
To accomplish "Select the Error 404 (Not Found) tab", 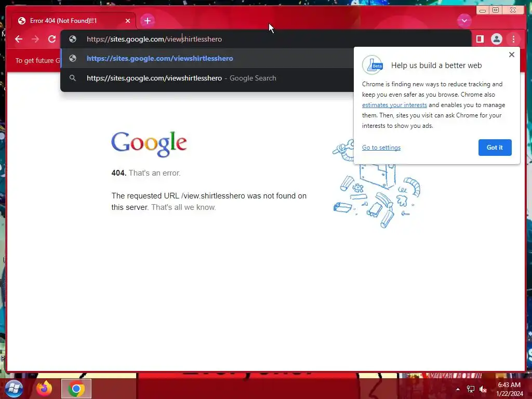I will click(73, 21).
